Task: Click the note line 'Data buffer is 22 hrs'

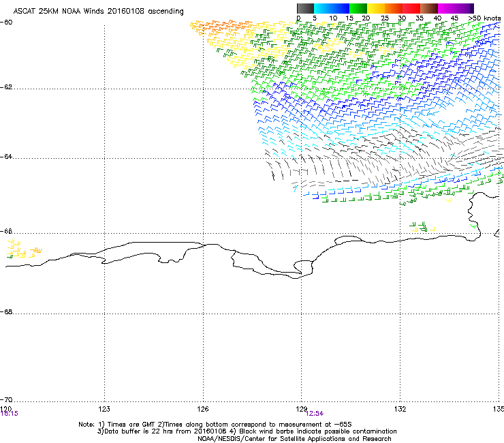Action: point(247,431)
